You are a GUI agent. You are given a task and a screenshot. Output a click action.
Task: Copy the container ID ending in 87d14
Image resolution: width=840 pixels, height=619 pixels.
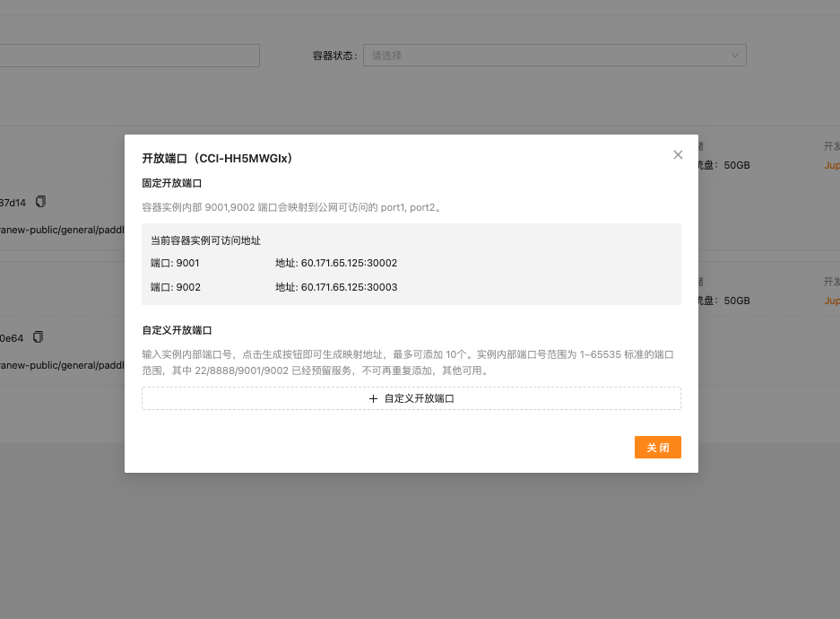(39, 201)
